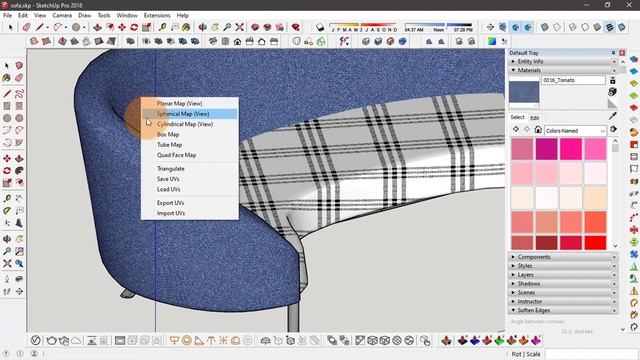Screen dimensions: 640x360
Task: Select Tube Map in context menu
Action: (190, 145)
